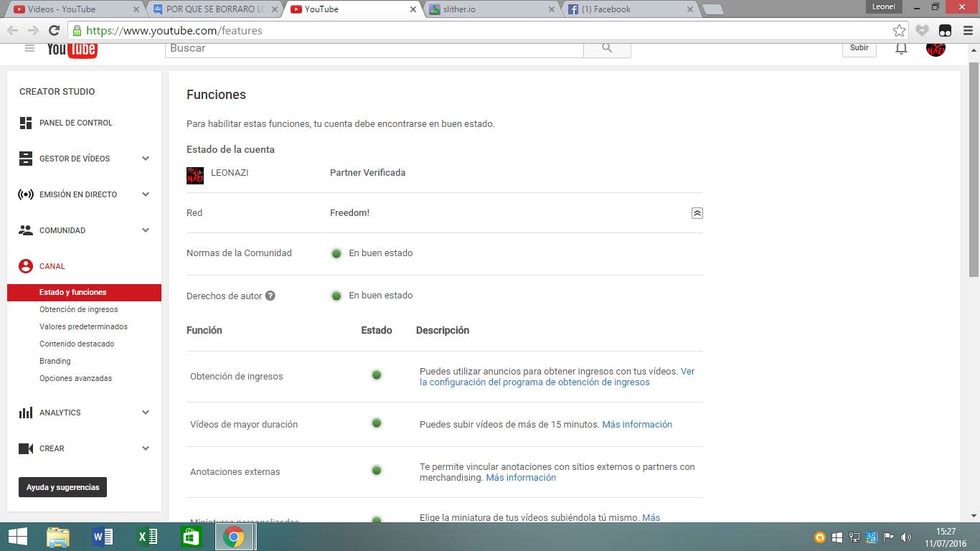980x551 pixels.
Task: Click the Creator Studio heading
Action: 57,91
